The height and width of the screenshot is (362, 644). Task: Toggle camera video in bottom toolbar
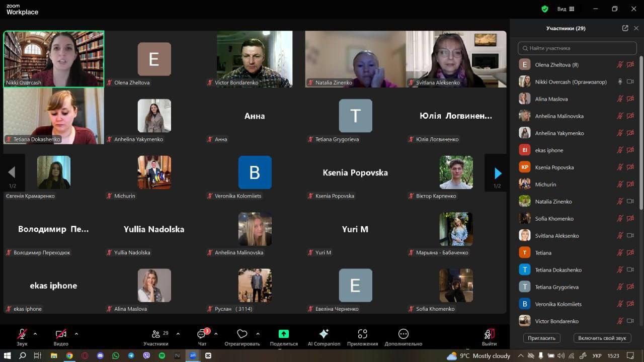pyautogui.click(x=61, y=334)
